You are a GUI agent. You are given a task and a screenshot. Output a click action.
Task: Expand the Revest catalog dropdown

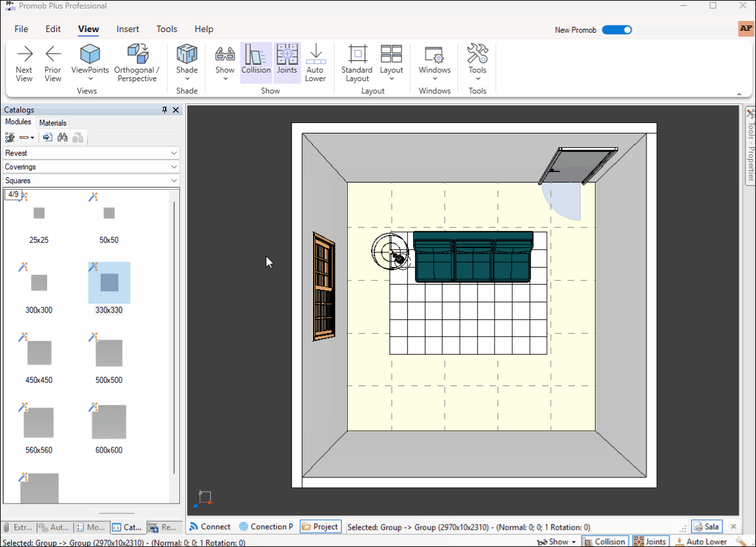(x=91, y=152)
